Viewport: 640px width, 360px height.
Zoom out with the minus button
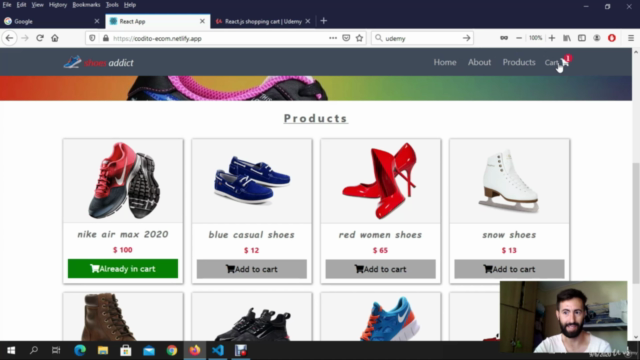[519, 38]
